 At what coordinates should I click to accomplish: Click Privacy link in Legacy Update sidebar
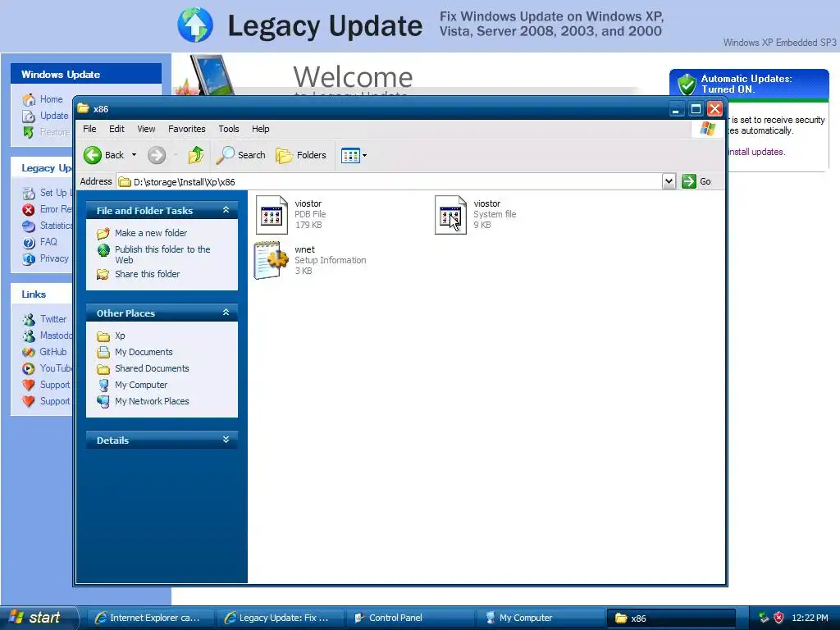(54, 258)
